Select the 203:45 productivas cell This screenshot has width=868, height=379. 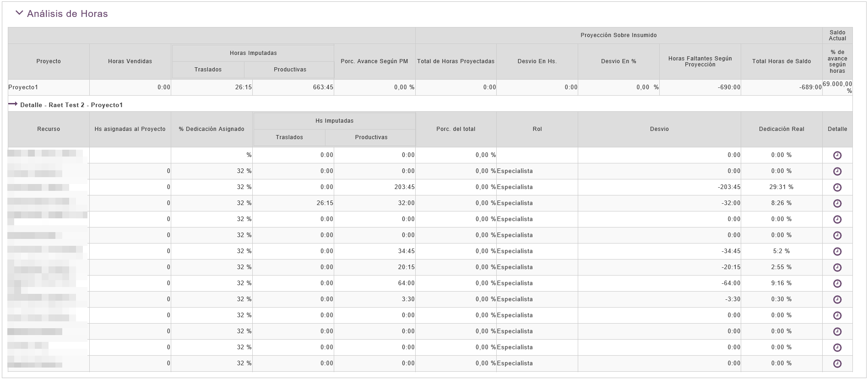click(x=374, y=187)
